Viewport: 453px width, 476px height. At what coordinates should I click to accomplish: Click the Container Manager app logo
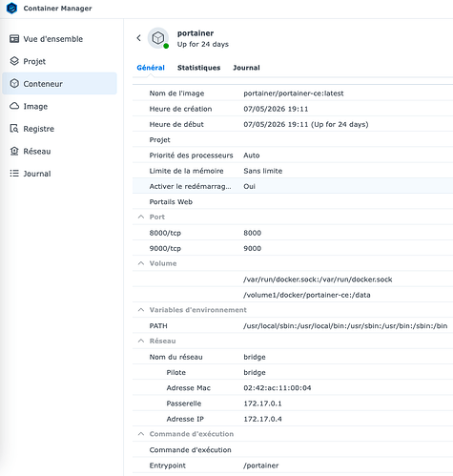11,8
